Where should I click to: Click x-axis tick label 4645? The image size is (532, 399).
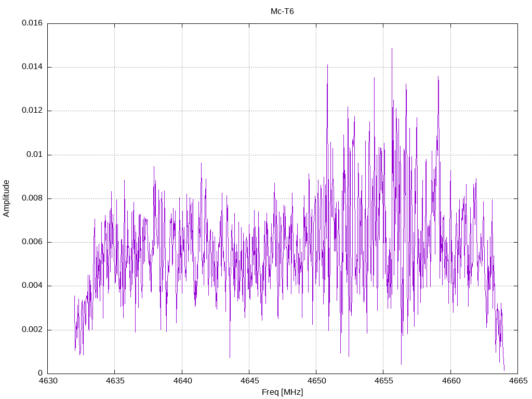pos(249,381)
